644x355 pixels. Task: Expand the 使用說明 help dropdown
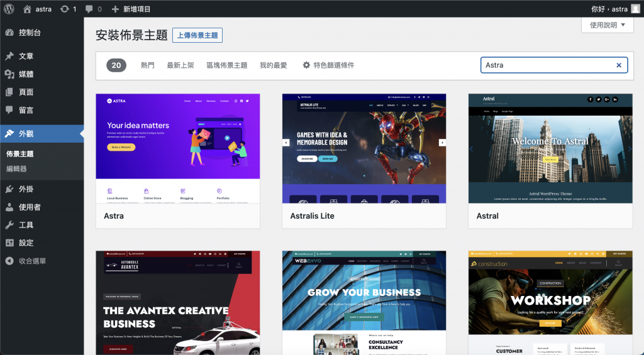coord(608,25)
